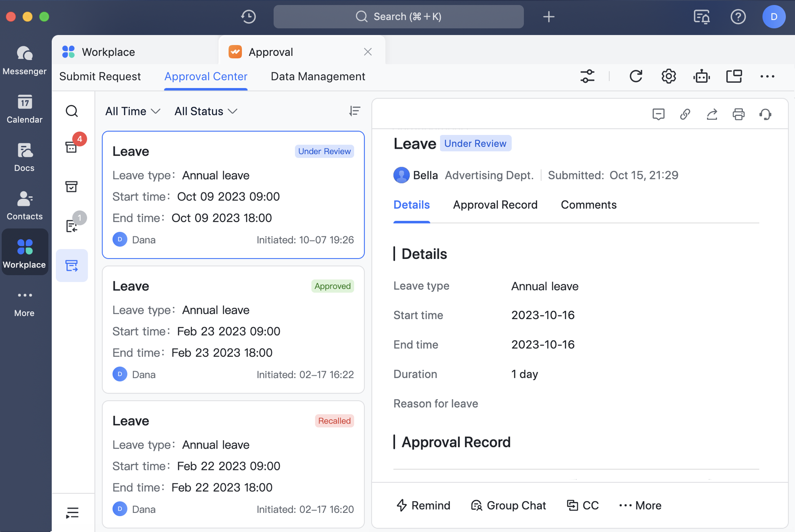Image resolution: width=795 pixels, height=532 pixels.
Task: Open the approval bot assistant icon
Action: point(701,76)
